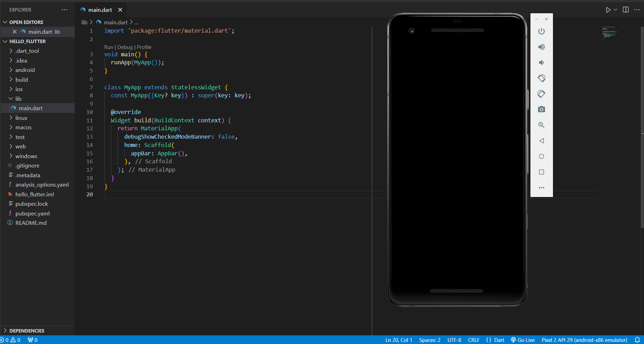Click the Debug CodeLens above main()
The height and width of the screenshot is (344, 644).
(x=125, y=47)
